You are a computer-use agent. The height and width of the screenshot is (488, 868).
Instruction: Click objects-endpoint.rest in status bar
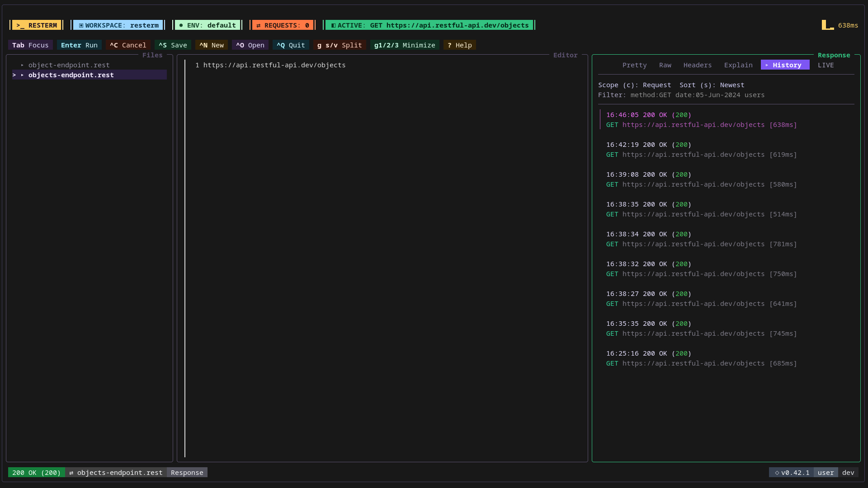coord(116,473)
